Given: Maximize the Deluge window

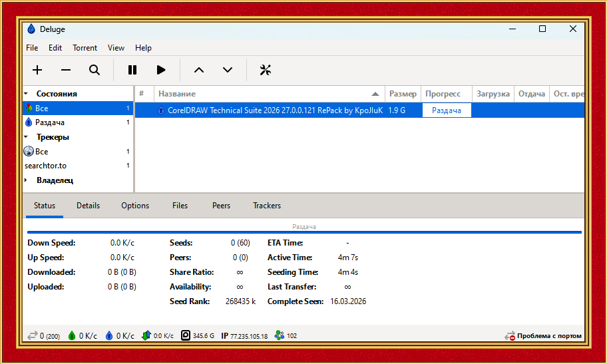Looking at the screenshot, I should pos(542,29).
